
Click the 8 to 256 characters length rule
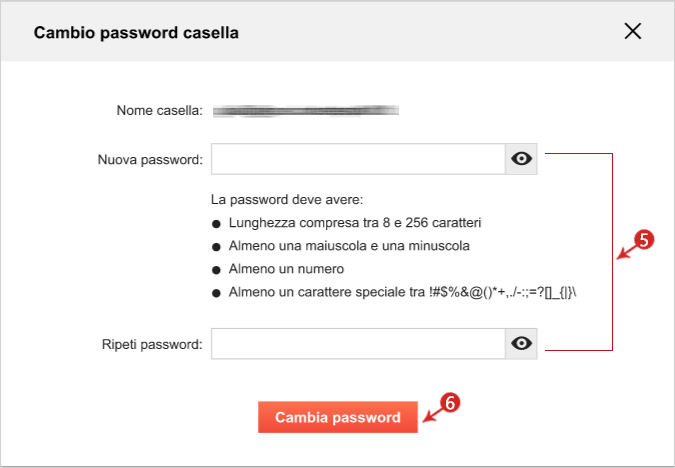tap(355, 223)
